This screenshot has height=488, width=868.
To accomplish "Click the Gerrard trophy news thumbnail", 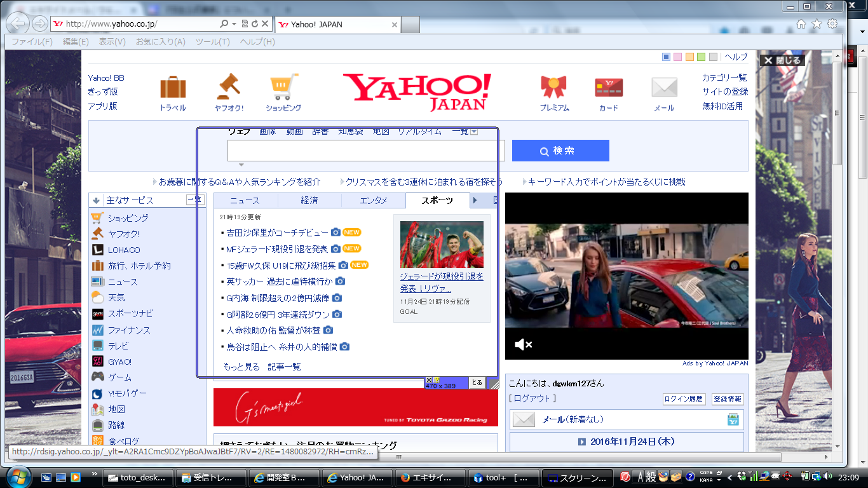I will (x=442, y=244).
